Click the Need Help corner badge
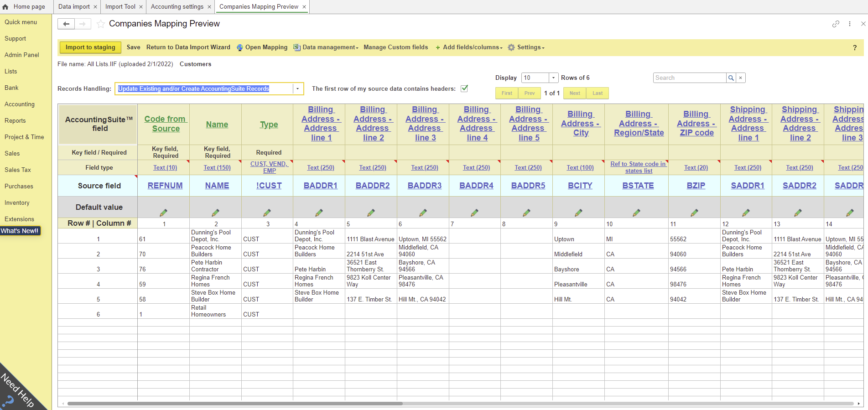This screenshot has width=868, height=410. click(17, 390)
